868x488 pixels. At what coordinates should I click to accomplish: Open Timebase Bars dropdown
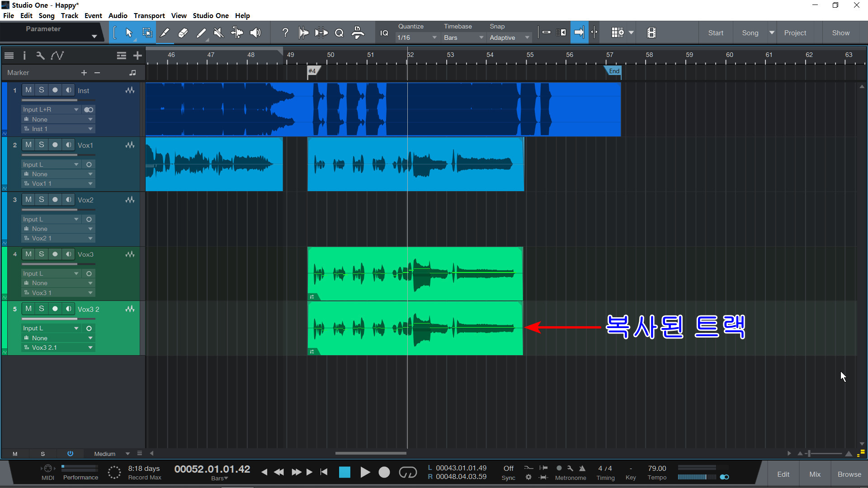tap(463, 38)
